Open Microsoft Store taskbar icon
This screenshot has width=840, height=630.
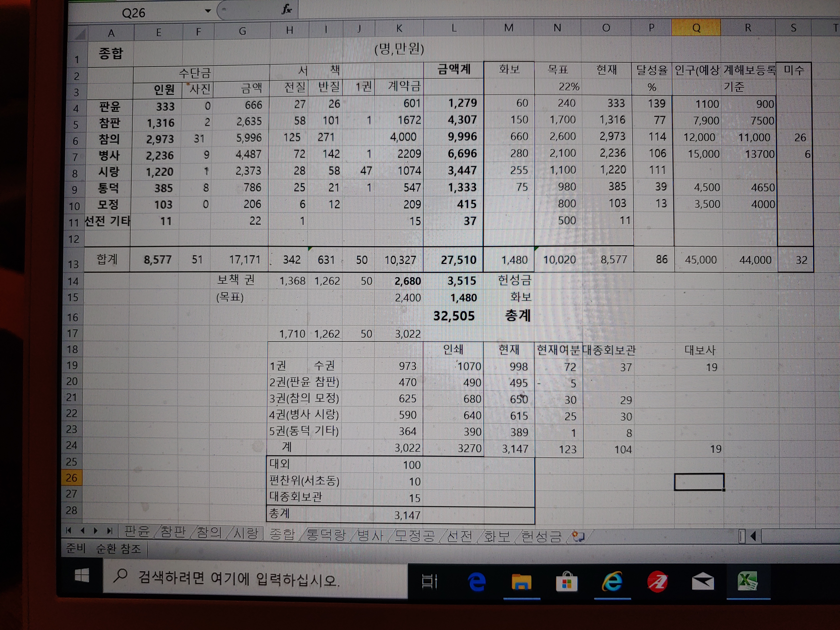[x=567, y=582]
